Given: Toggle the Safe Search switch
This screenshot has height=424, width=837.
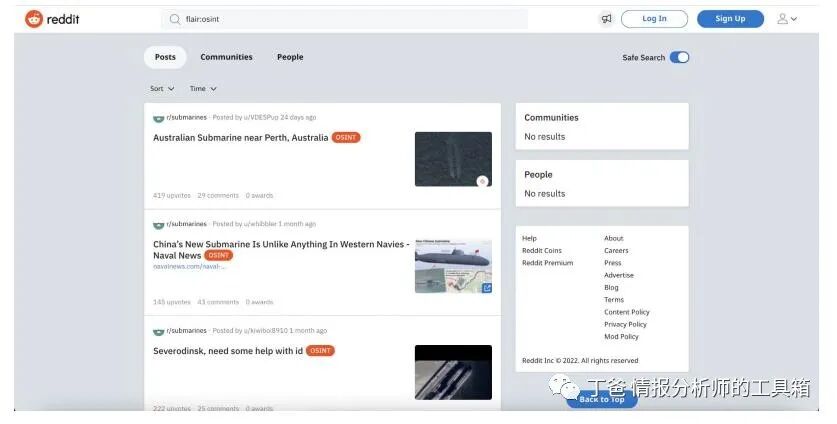Looking at the screenshot, I should [x=680, y=57].
